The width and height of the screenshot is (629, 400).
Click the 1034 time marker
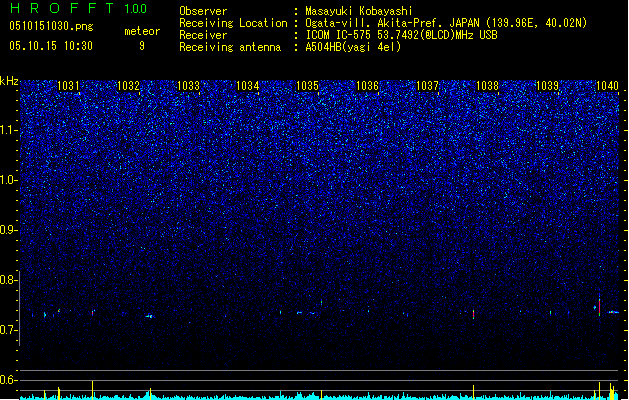coord(248,86)
